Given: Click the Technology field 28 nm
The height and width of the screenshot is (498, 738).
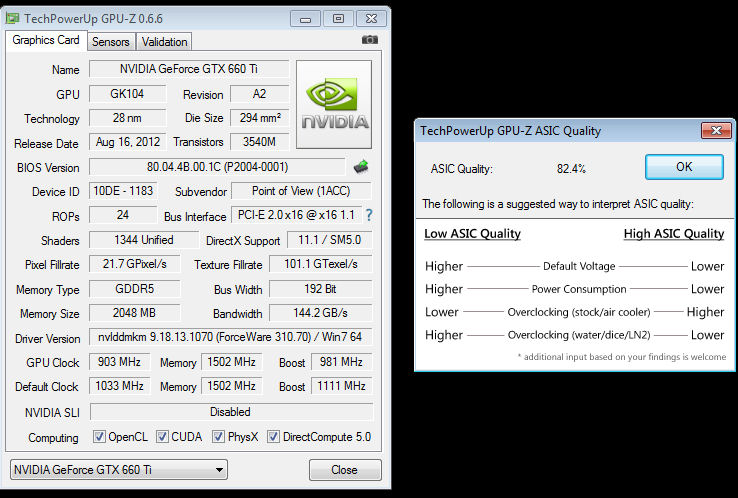Looking at the screenshot, I should pos(127,118).
